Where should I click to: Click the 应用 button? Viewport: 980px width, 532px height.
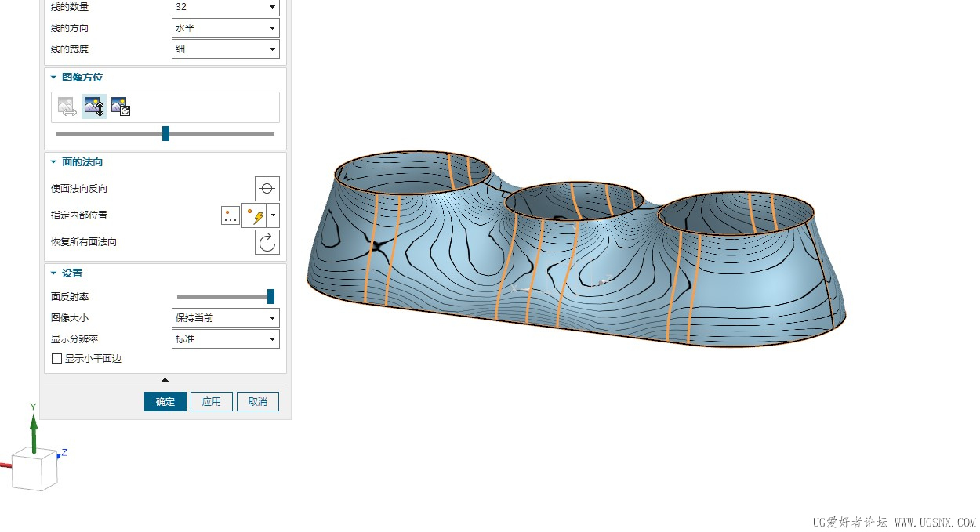pos(212,402)
